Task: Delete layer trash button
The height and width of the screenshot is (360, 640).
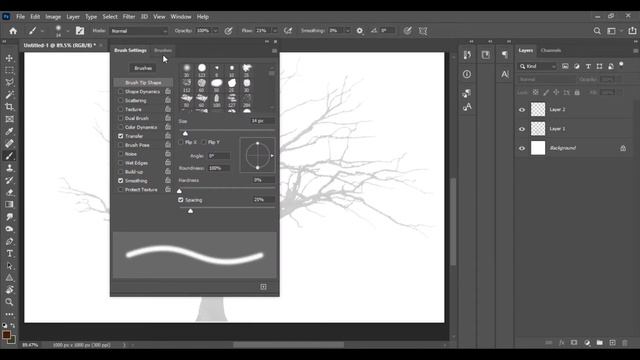Action: (x=625, y=343)
